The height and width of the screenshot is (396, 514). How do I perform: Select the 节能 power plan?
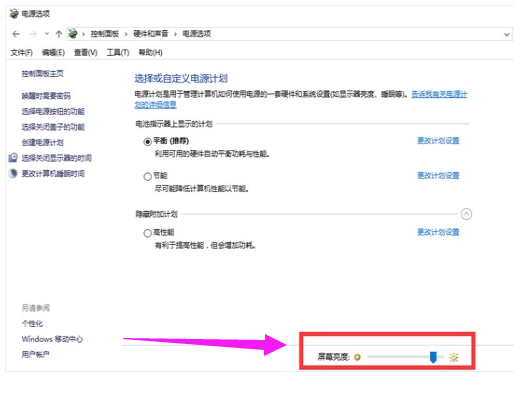[x=147, y=176]
